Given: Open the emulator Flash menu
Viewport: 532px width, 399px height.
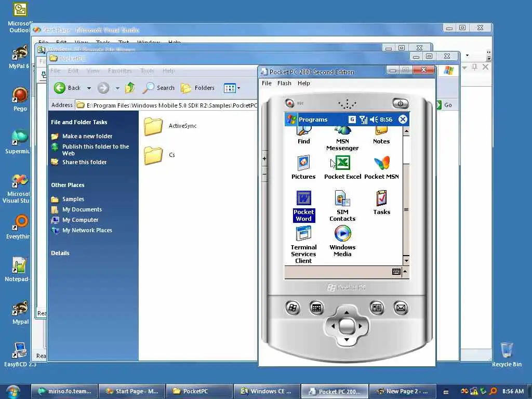Looking at the screenshot, I should pyautogui.click(x=284, y=83).
